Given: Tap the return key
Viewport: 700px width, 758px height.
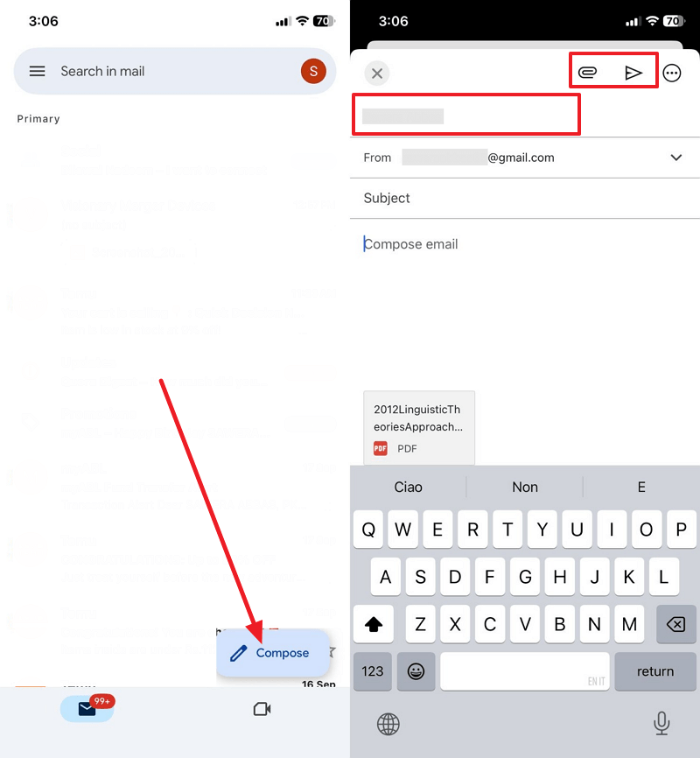Looking at the screenshot, I should click(655, 671).
